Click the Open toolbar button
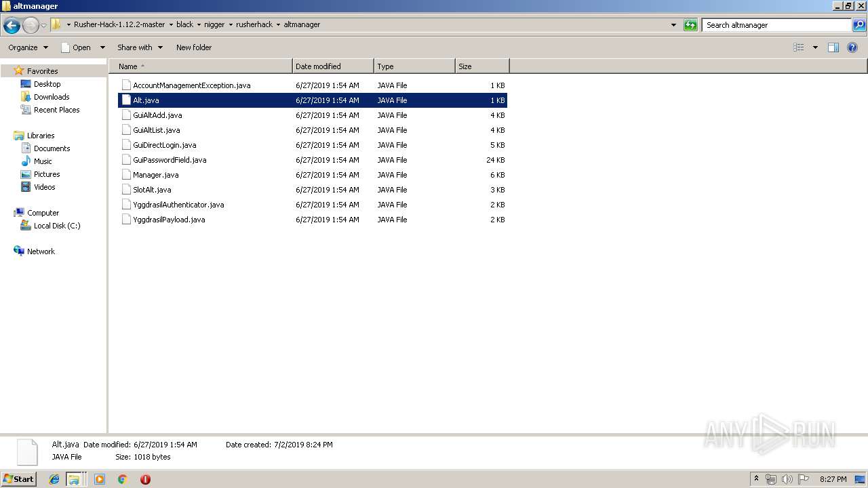The image size is (868, 488). 76,47
